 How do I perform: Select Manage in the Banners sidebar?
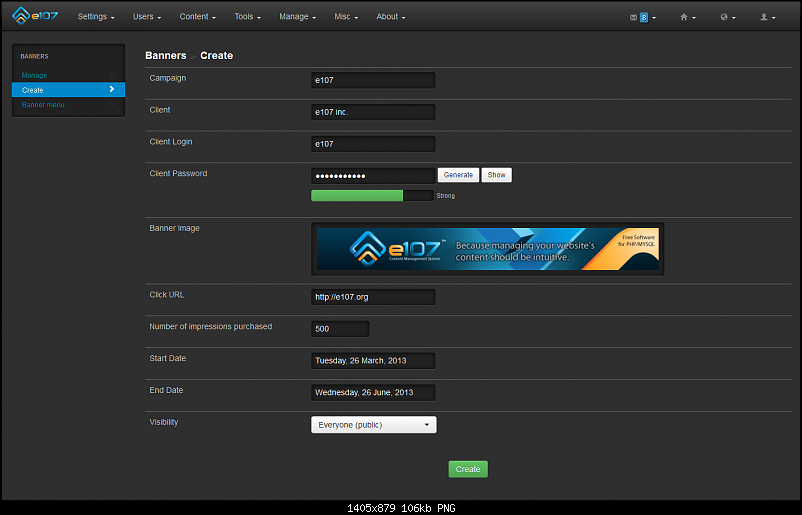coord(35,75)
